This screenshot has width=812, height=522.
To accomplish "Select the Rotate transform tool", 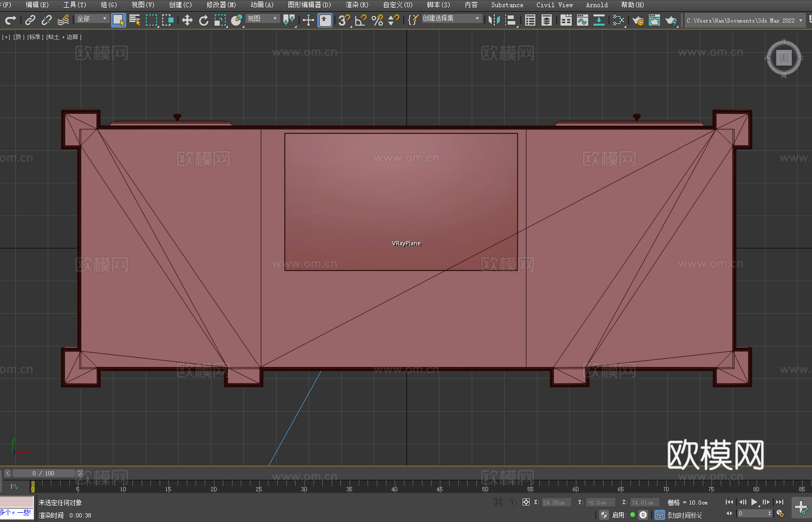I will point(204,20).
